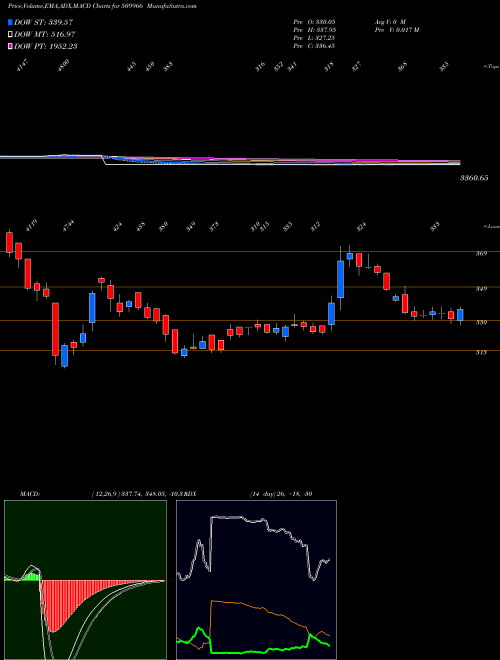Click the 4800 top label
Viewport: 500px width, 660px height.
click(x=64, y=66)
